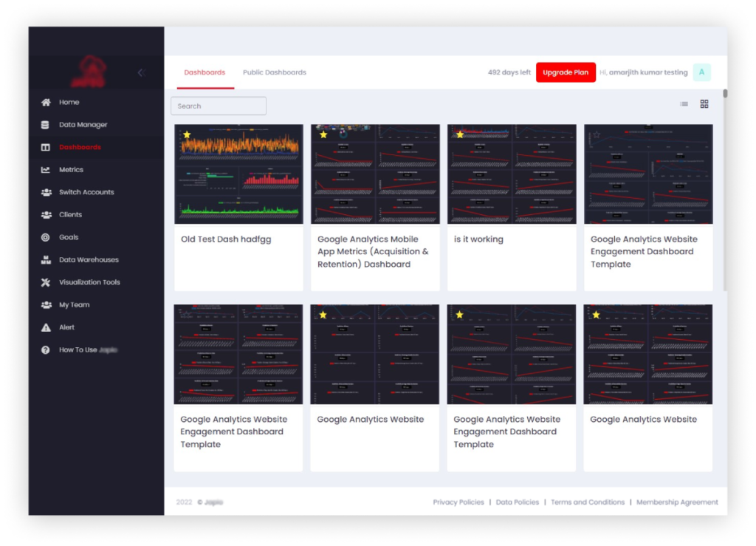756x546 pixels.
Task: Favorite the Google Analytics Website dashboard star
Action: click(x=323, y=314)
